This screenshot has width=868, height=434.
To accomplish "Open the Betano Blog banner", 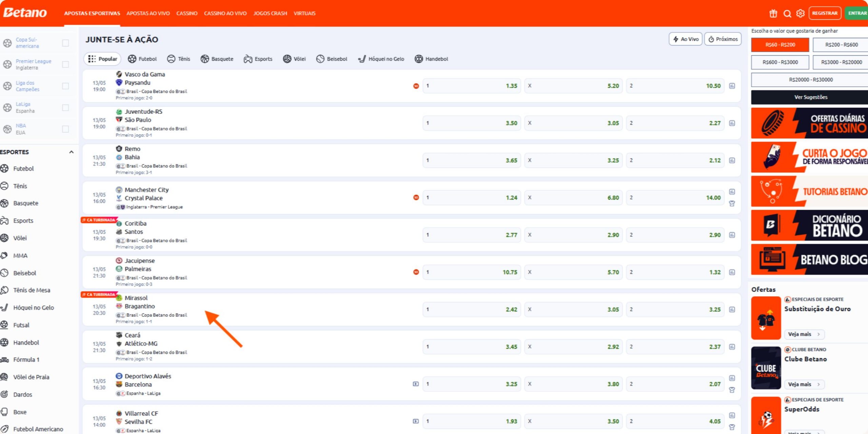I will 810,259.
